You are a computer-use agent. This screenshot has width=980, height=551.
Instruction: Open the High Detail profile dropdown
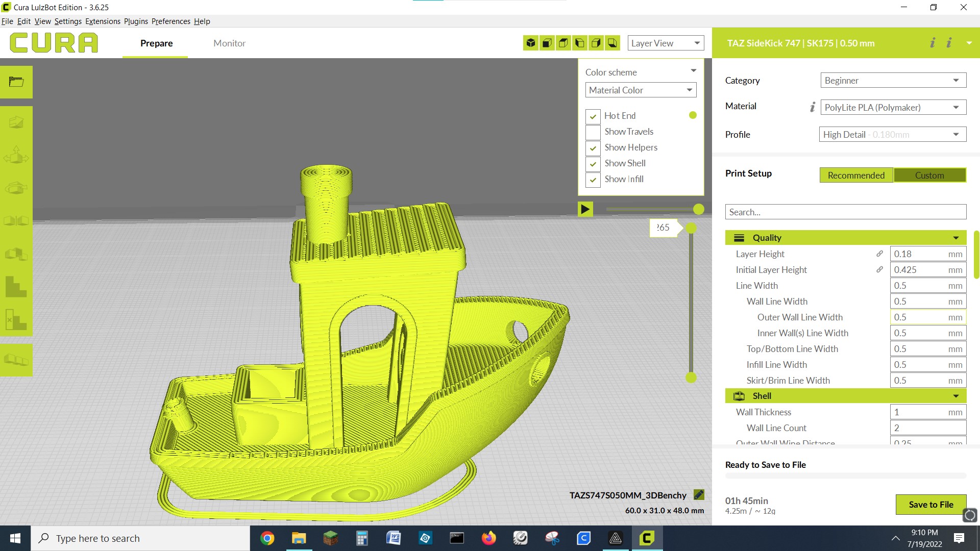893,134
